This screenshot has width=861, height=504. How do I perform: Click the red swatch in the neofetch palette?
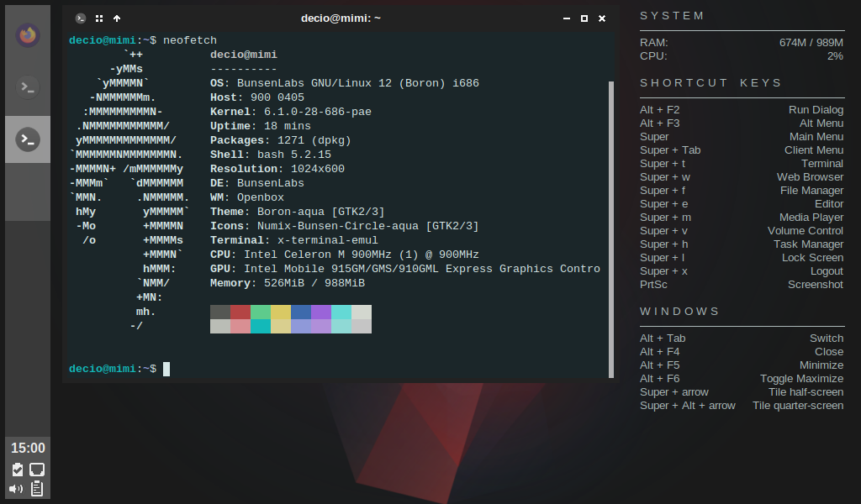click(240, 312)
